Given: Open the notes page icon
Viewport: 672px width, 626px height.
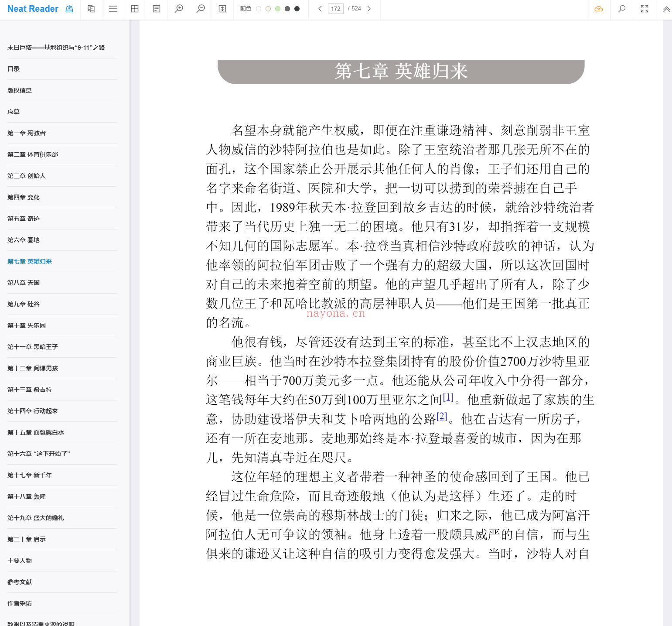Looking at the screenshot, I should coord(157,9).
